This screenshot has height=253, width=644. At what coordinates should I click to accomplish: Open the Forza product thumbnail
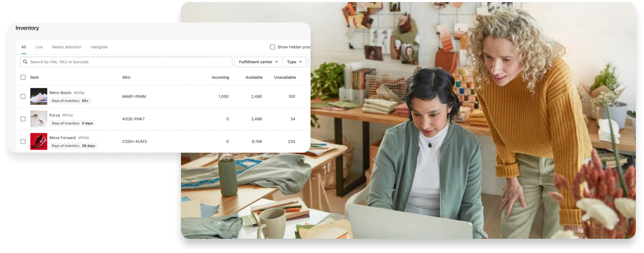(x=39, y=119)
